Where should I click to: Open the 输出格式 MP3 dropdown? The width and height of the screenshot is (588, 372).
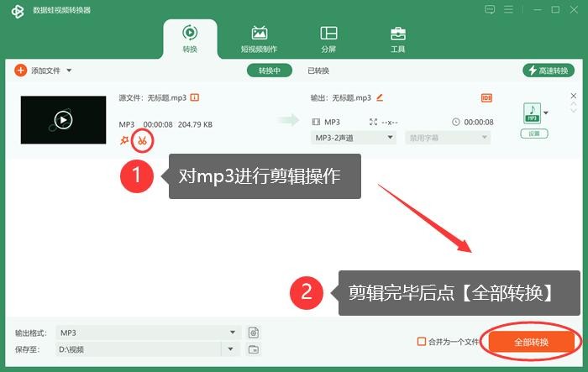click(x=148, y=333)
